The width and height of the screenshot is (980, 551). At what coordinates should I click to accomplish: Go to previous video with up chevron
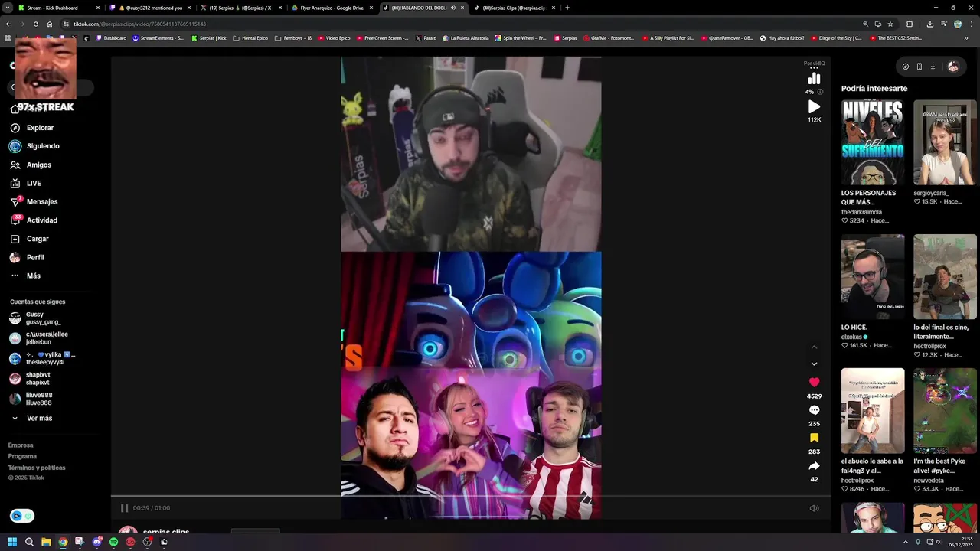coord(814,347)
